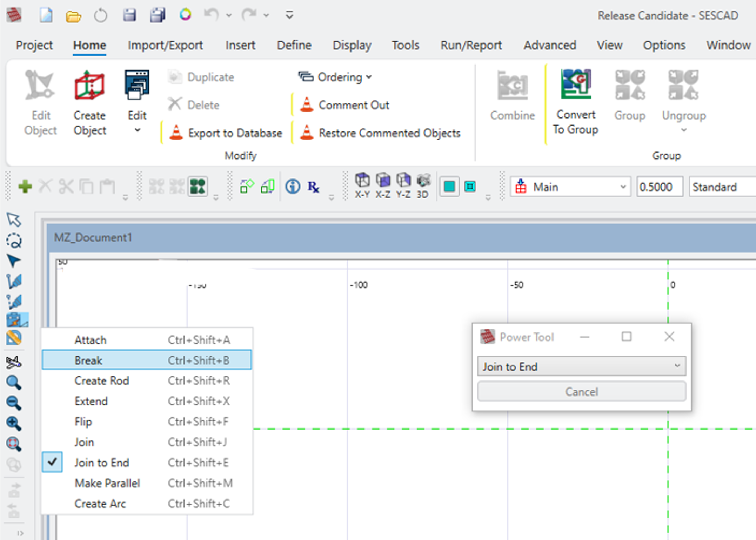Choose Flip from the menu

pos(147,421)
